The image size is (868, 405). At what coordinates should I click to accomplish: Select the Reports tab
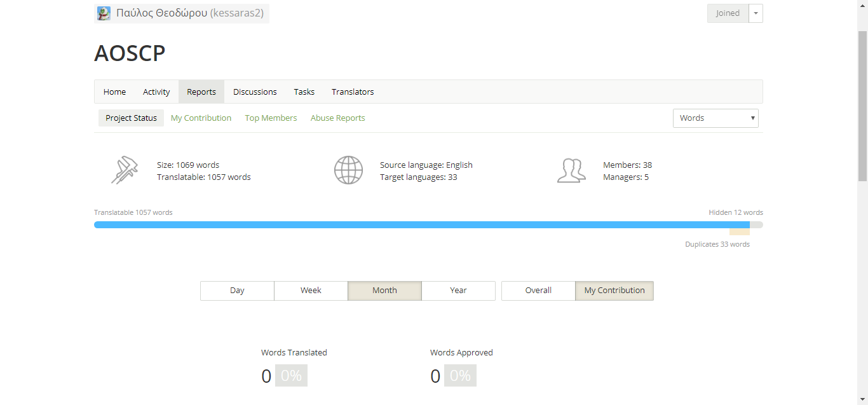(201, 92)
